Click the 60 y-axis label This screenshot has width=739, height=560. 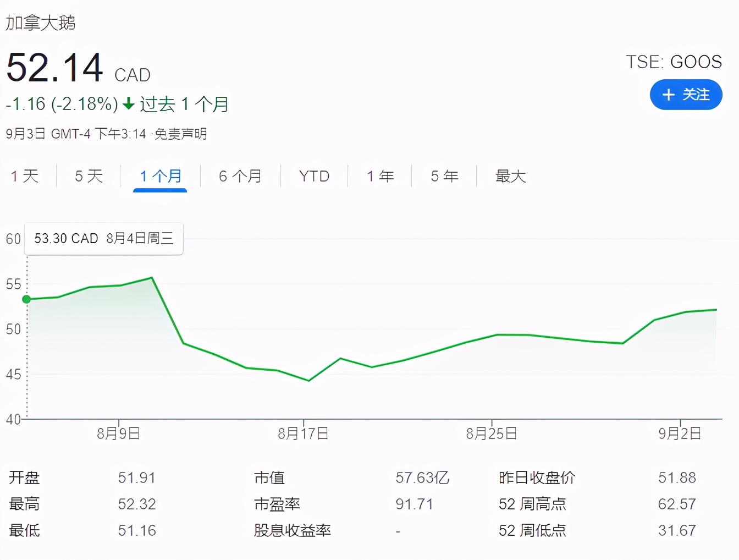point(13,239)
